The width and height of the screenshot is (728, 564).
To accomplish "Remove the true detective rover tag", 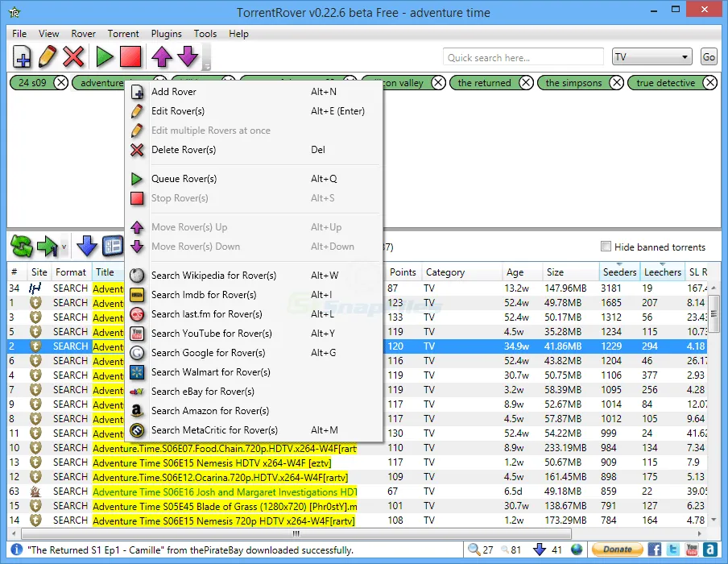I will [x=709, y=83].
